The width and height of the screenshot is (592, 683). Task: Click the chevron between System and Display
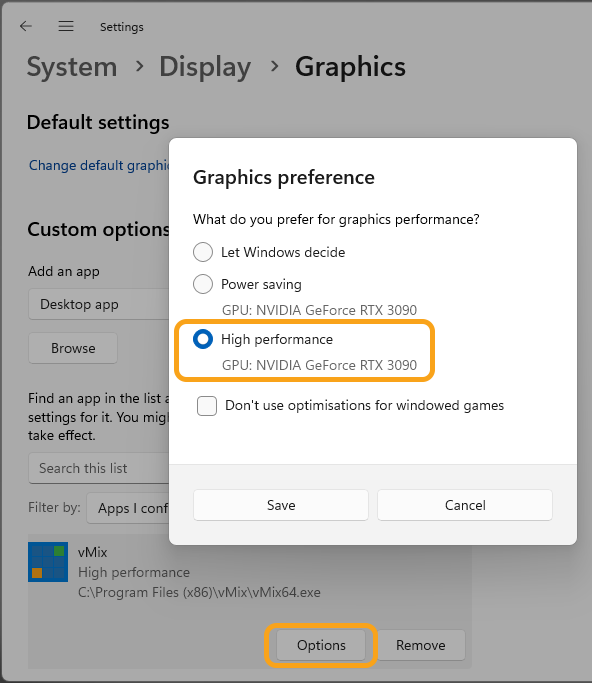(139, 66)
